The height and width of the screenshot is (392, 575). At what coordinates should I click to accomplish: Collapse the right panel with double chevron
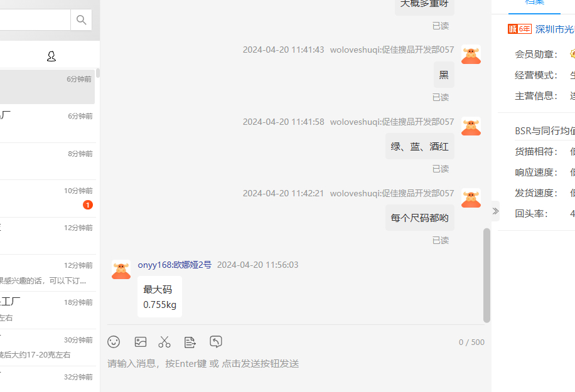pyautogui.click(x=495, y=211)
